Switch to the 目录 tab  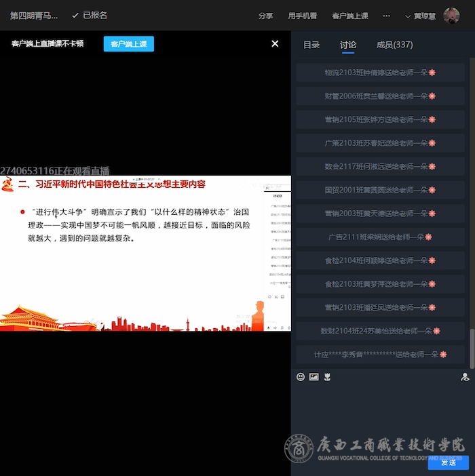[x=311, y=45]
